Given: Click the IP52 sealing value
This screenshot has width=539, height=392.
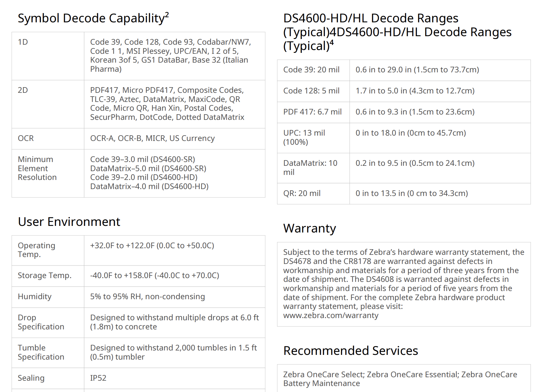Looking at the screenshot, I should pyautogui.click(x=98, y=378).
